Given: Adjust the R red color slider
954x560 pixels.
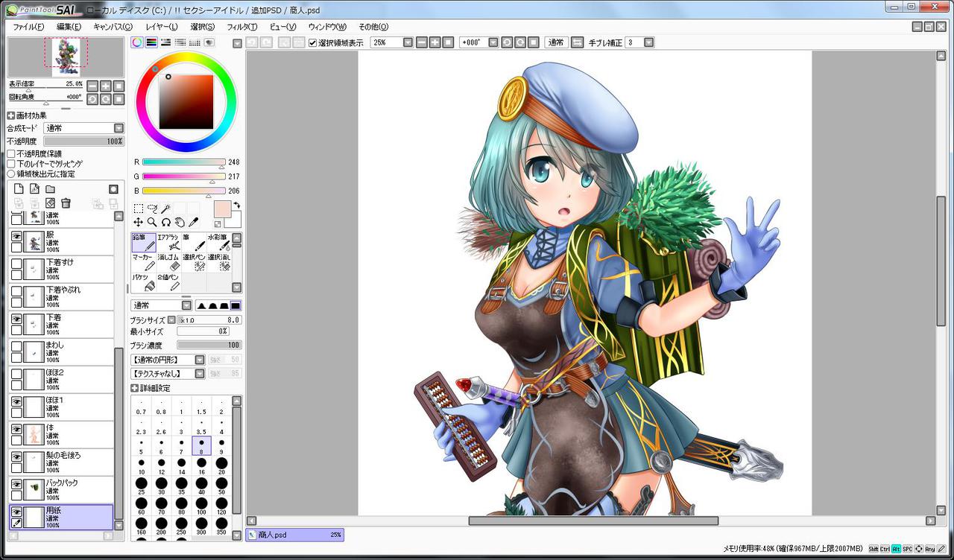Looking at the screenshot, I should tap(183, 162).
